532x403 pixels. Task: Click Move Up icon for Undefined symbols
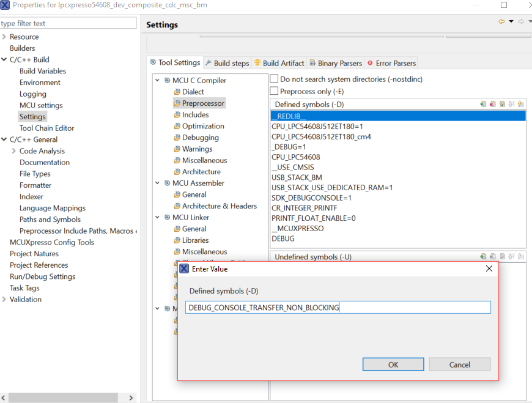511,256
